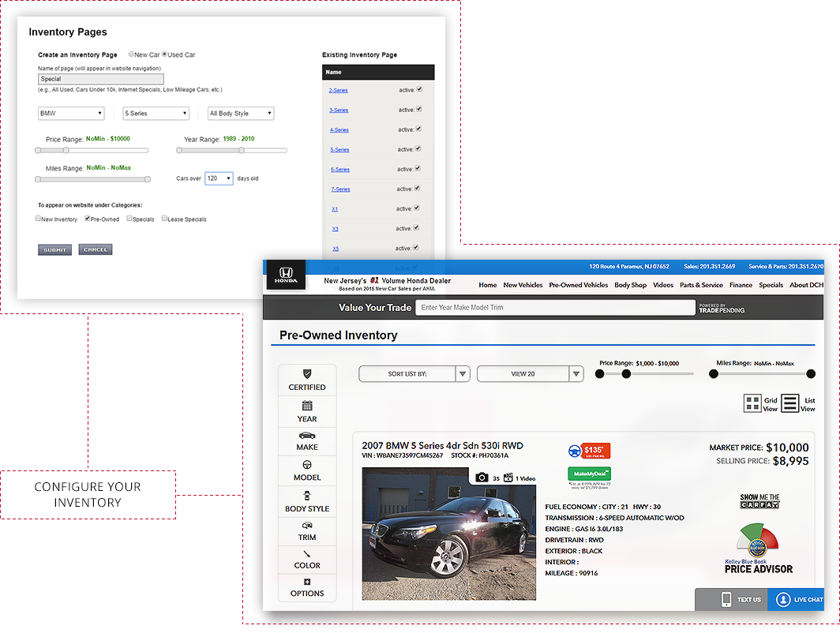This screenshot has height=633, width=840.
Task: Expand the All Body Style dropdown
Action: pos(241,114)
